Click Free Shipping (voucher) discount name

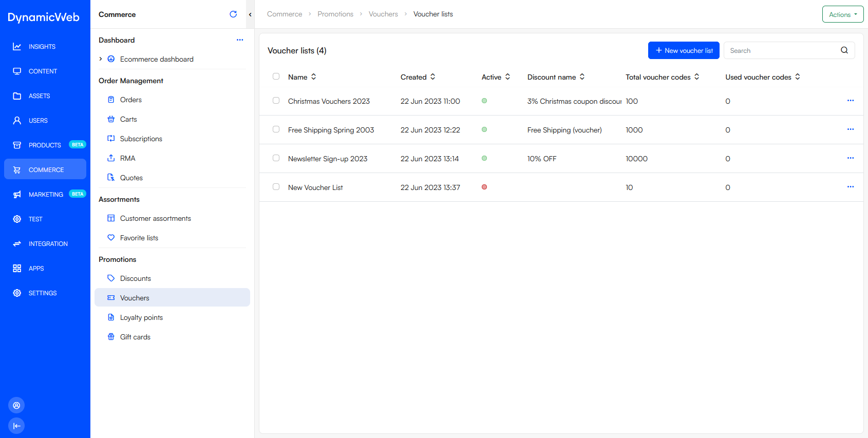tap(564, 130)
